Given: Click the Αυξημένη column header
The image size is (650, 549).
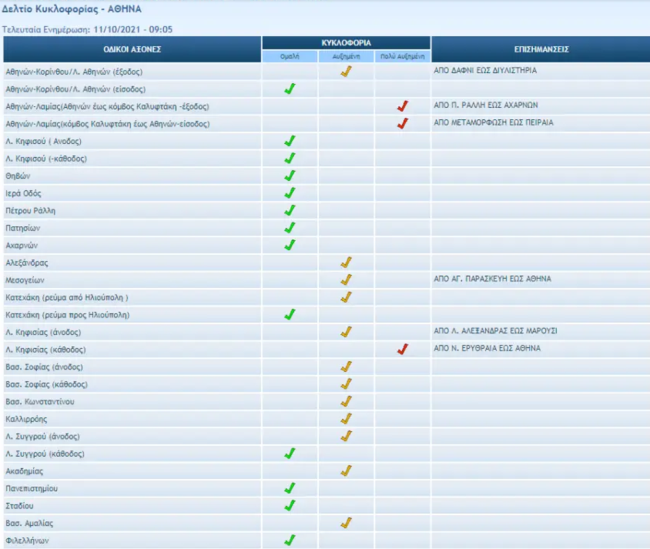Looking at the screenshot, I should [x=346, y=57].
